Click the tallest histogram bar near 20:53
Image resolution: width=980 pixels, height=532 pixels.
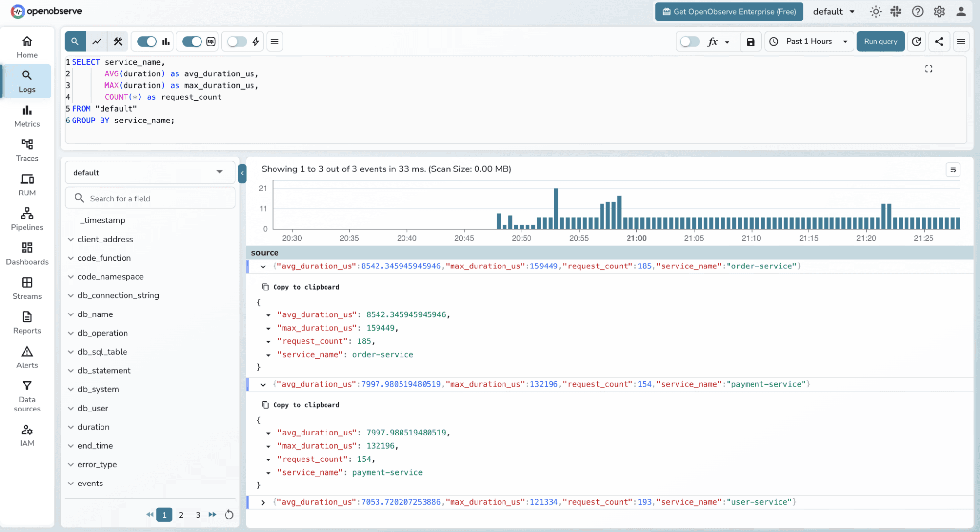[x=556, y=208]
